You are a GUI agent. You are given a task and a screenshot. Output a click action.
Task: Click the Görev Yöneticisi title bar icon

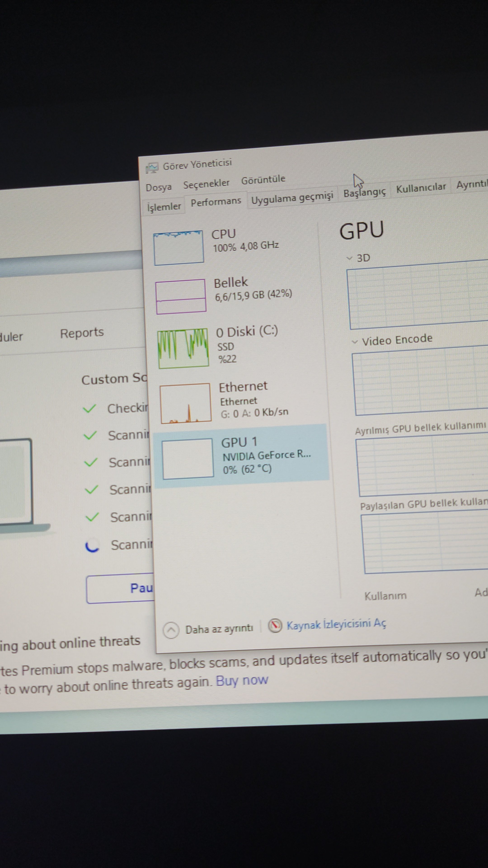pos(152,167)
